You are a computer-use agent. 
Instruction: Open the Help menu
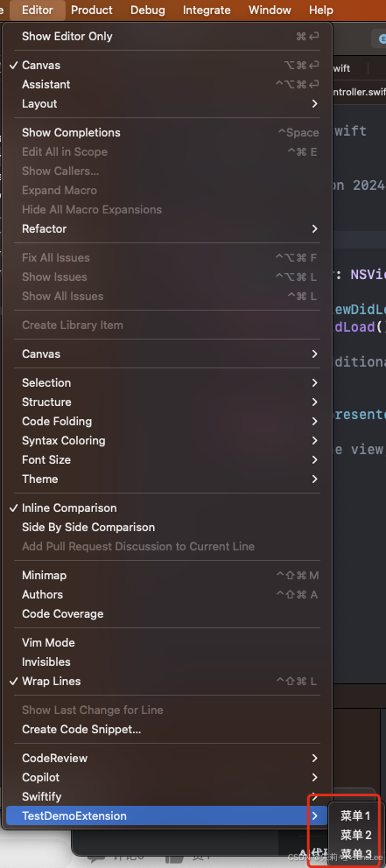coord(321,10)
